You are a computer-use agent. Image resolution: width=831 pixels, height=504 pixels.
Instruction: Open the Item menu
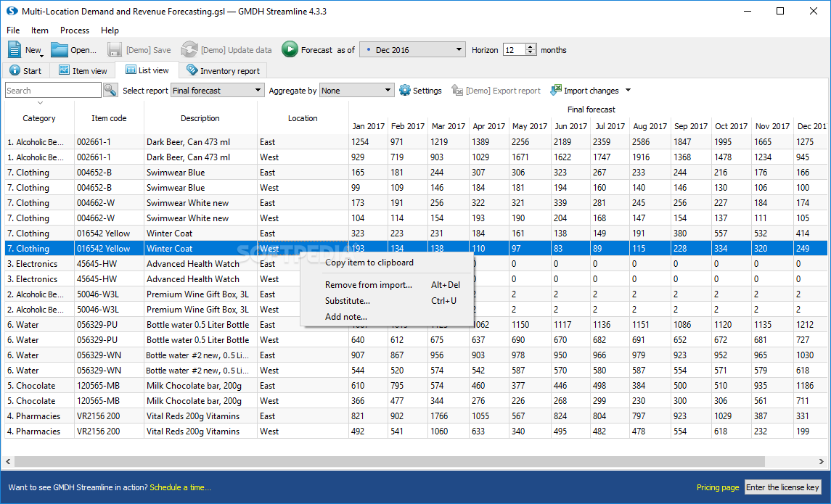point(40,30)
